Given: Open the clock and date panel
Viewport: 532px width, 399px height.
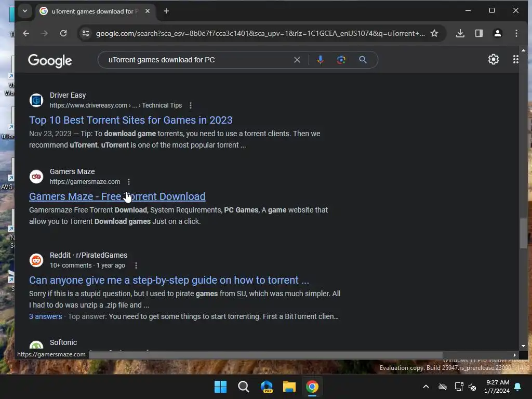Looking at the screenshot, I should point(497,387).
